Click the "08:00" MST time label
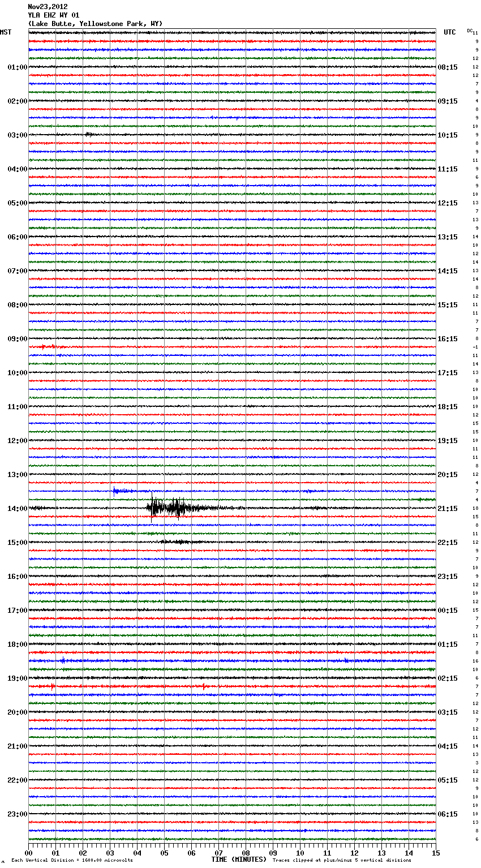This screenshot has height=868, width=481. pos(17,305)
